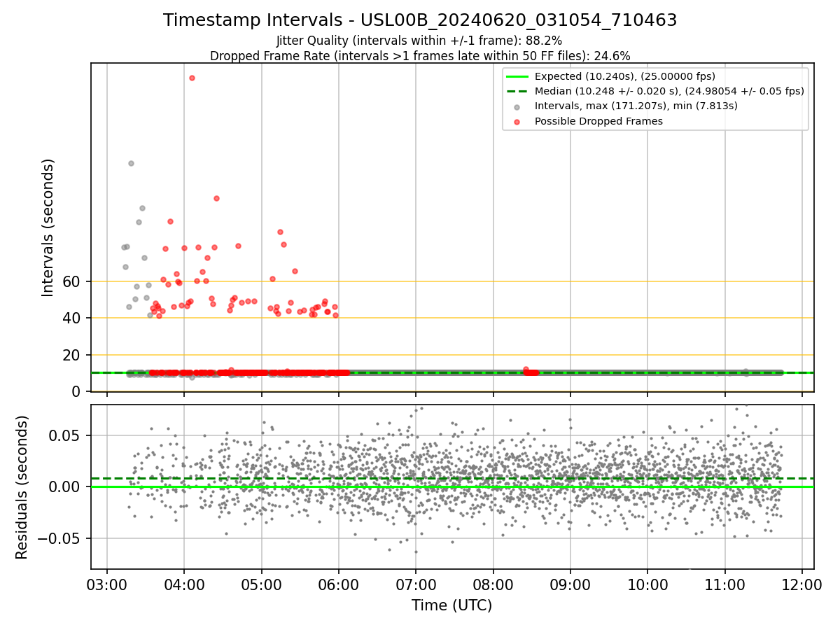
Task: Click the 09:00 time tick label
Action: click(x=570, y=584)
